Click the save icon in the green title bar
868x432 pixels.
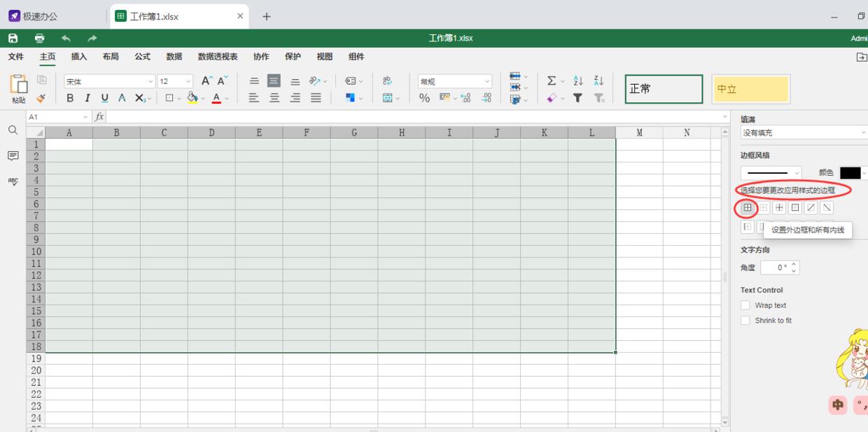[x=13, y=38]
